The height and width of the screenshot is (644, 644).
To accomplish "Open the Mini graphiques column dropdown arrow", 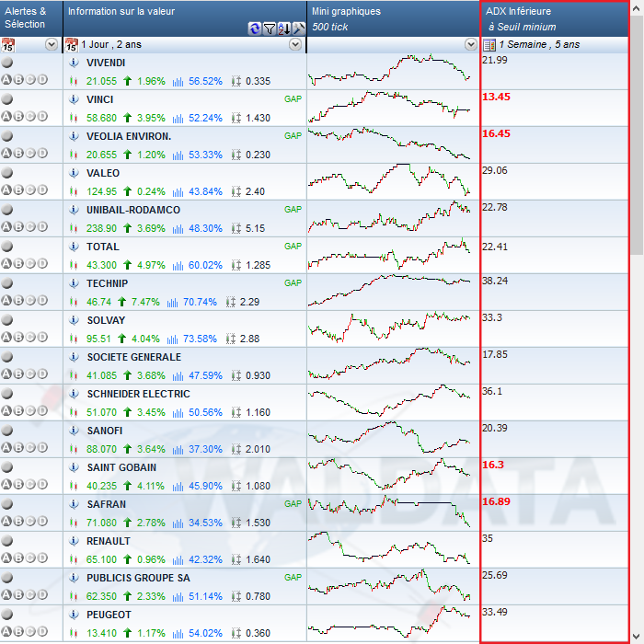I will tap(471, 44).
